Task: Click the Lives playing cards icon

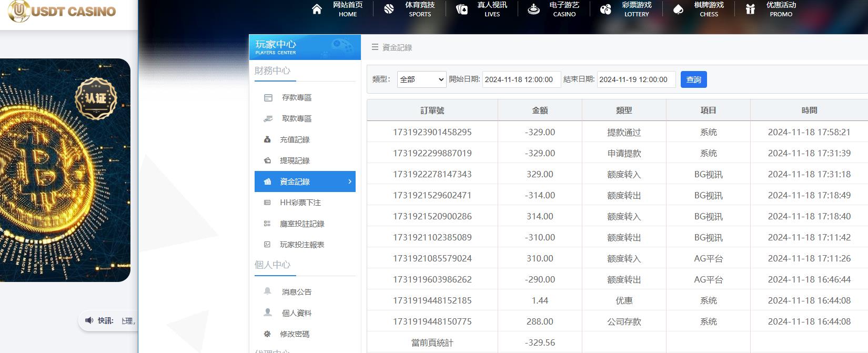Action: click(x=461, y=9)
